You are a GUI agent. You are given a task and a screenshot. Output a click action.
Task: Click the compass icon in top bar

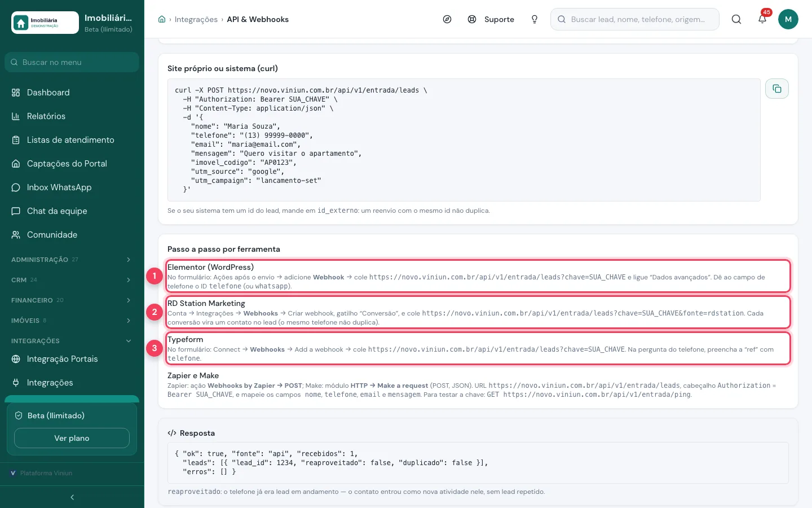(447, 19)
